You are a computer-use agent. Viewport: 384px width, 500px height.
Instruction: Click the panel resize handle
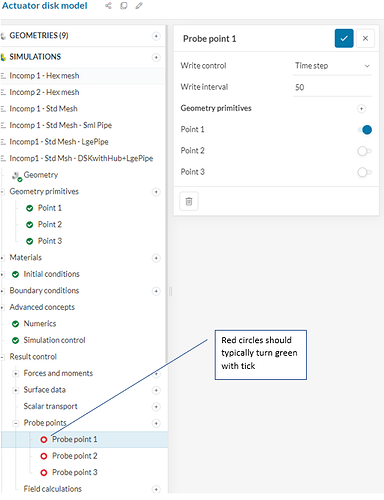[171, 292]
